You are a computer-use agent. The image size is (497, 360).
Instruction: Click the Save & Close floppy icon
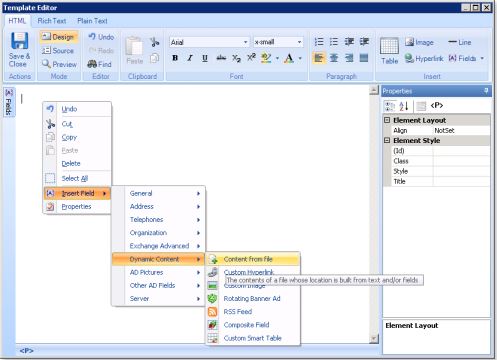[20, 41]
